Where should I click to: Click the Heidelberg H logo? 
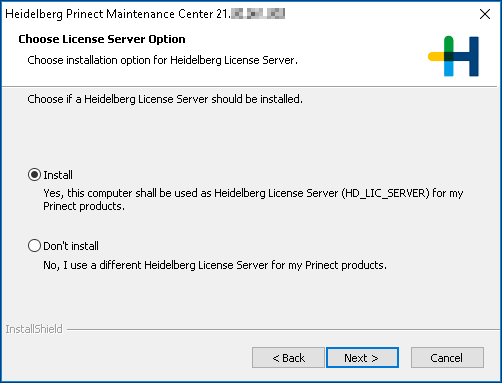click(453, 56)
